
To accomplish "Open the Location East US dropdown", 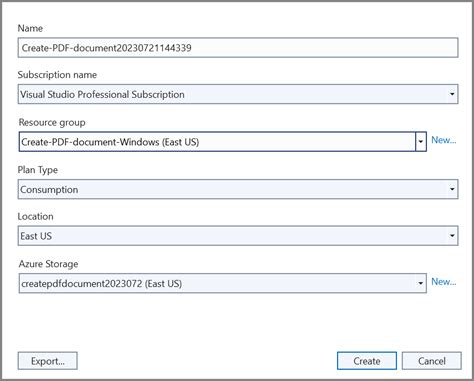I will (238, 236).
